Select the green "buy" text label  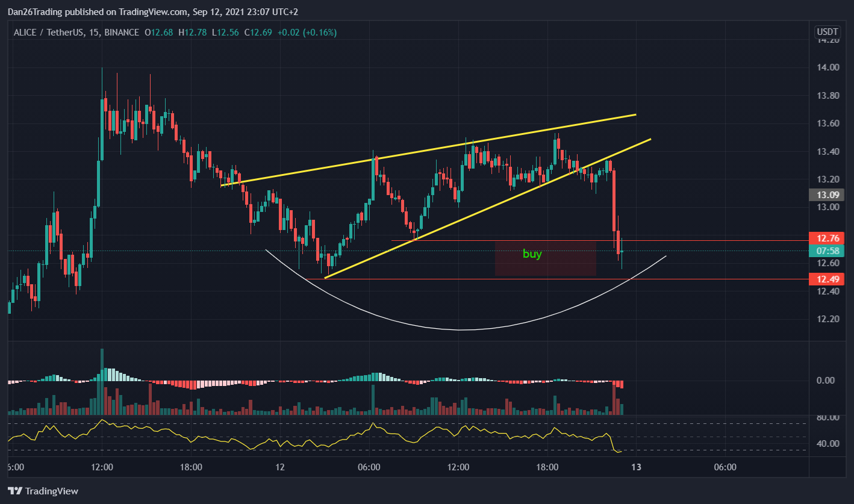pos(532,254)
